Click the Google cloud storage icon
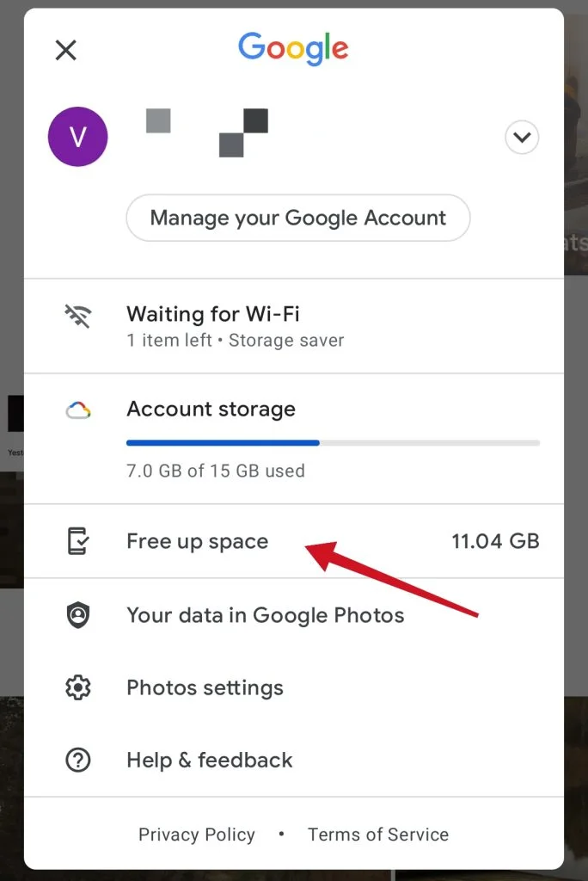 pos(78,410)
